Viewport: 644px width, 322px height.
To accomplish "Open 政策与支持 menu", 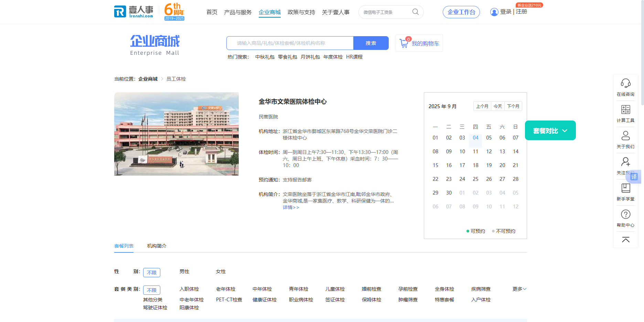I will [x=301, y=12].
